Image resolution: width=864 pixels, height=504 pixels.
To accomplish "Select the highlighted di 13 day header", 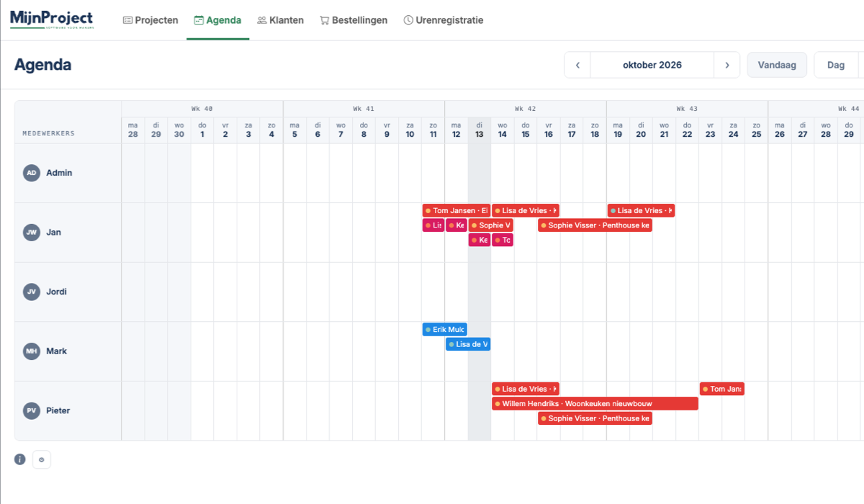I will click(480, 130).
